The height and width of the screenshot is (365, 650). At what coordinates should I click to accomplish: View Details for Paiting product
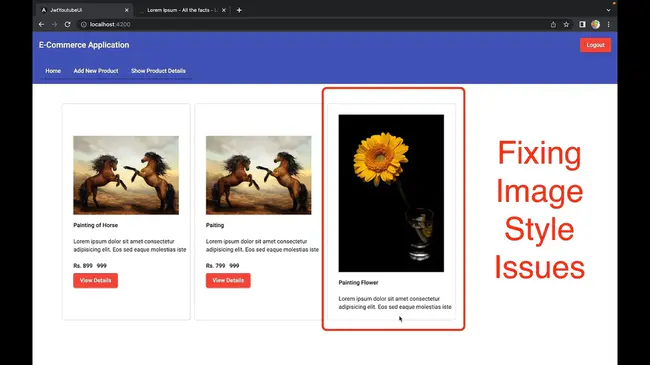tap(228, 280)
